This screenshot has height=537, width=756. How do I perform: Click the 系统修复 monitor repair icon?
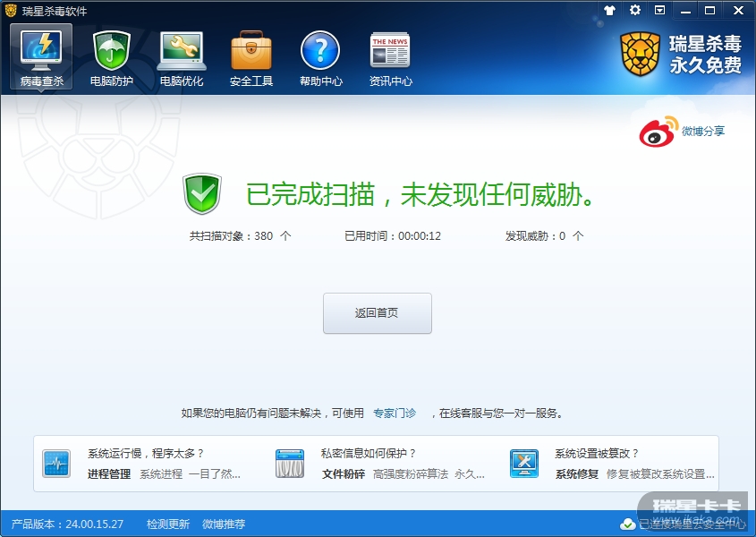(x=524, y=464)
